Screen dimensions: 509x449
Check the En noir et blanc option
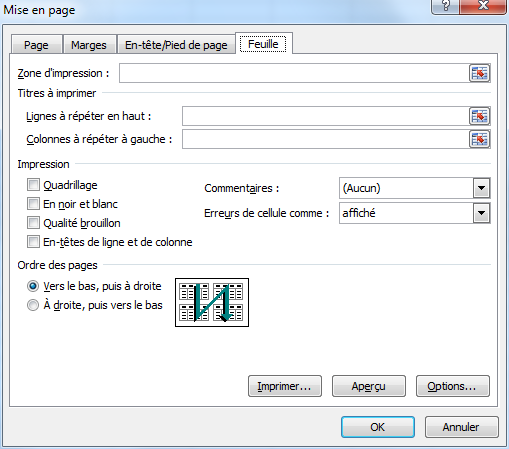tap(33, 204)
